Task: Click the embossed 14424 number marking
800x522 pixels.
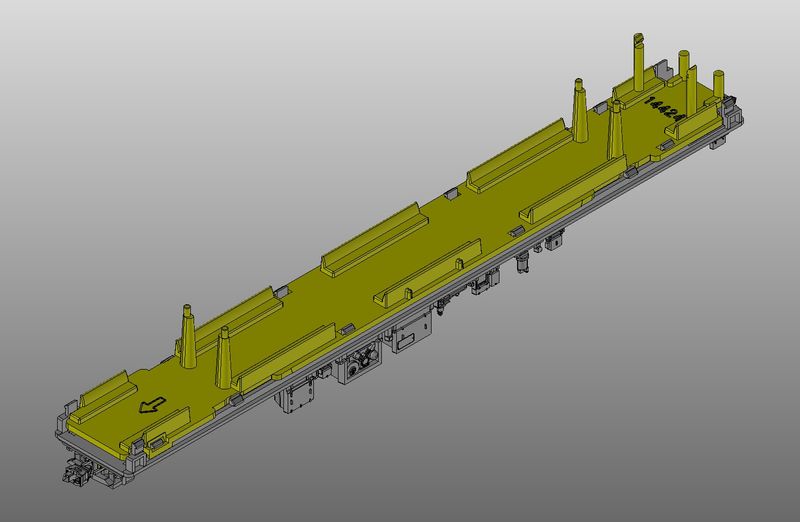Action: point(663,111)
